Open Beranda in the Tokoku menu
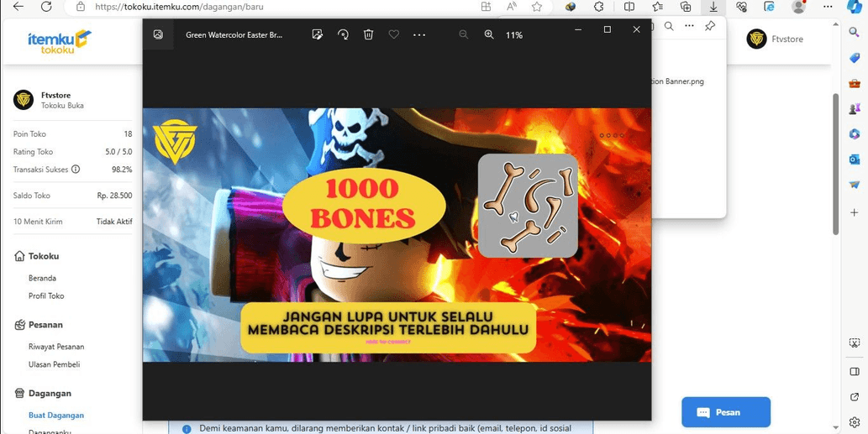 coord(42,278)
